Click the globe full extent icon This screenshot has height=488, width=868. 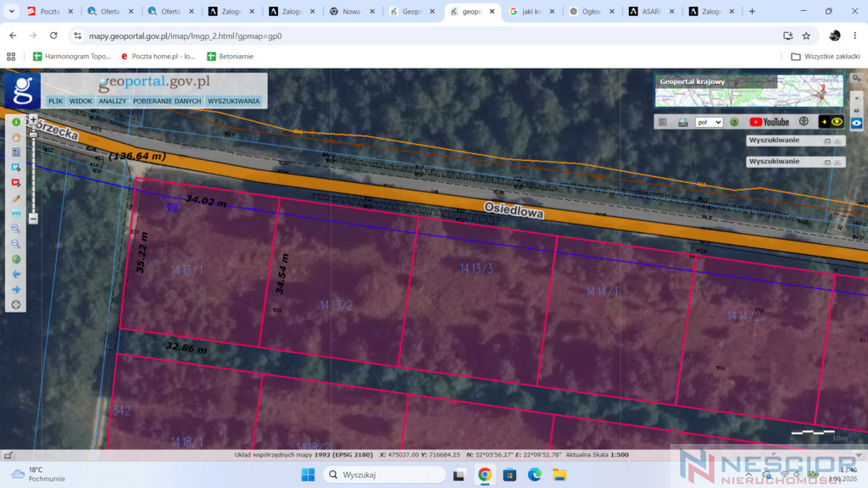(16, 259)
